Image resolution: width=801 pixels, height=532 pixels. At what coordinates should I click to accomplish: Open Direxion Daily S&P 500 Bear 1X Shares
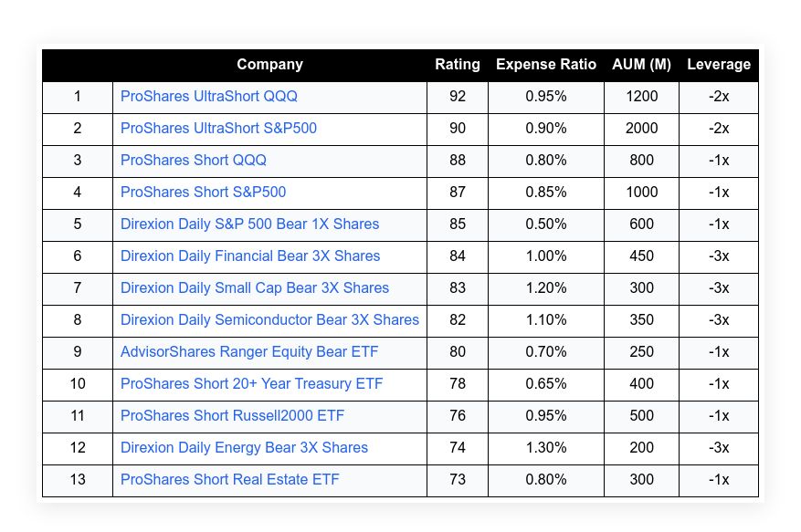(x=249, y=224)
